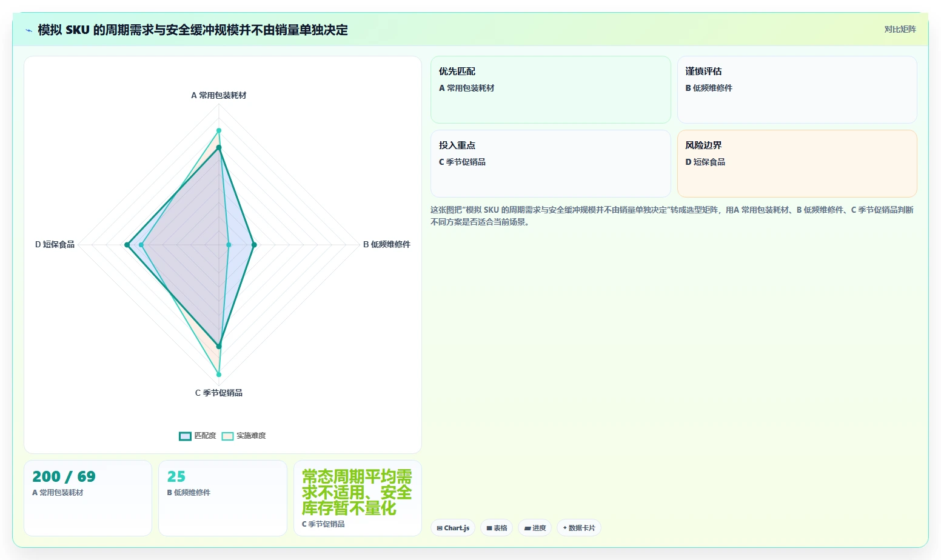Select 实施难度 data point on axis D
Viewport: 941px width, 560px height.
click(141, 245)
